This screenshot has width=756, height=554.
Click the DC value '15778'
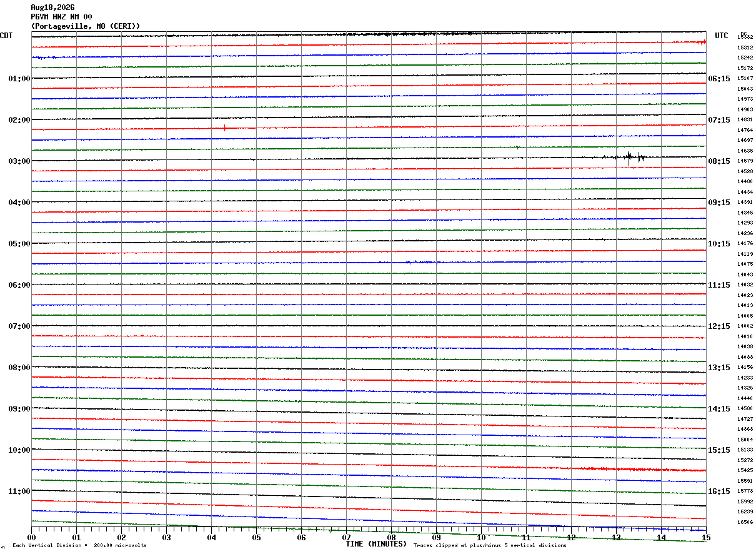pyautogui.click(x=745, y=491)
